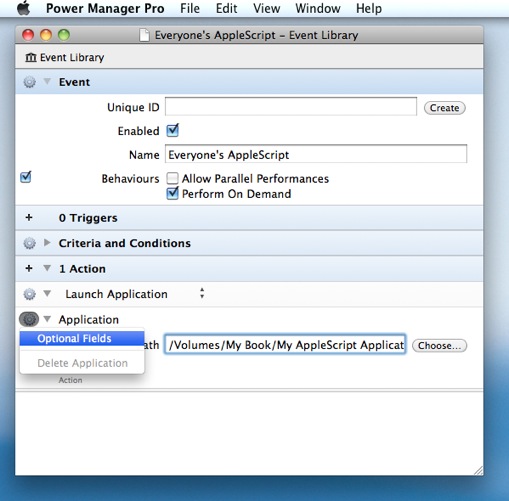This screenshot has height=501, width=509.
Task: Click the Event Library breadcrumb label
Action: 72,57
